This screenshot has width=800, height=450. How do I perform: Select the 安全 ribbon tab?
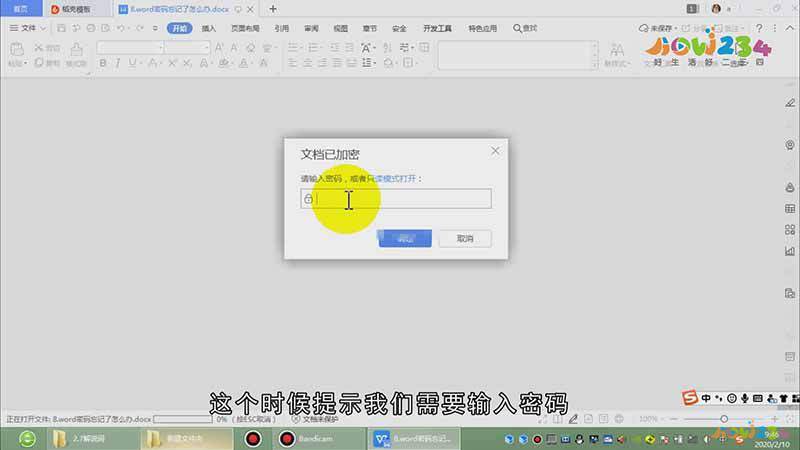pos(399,29)
